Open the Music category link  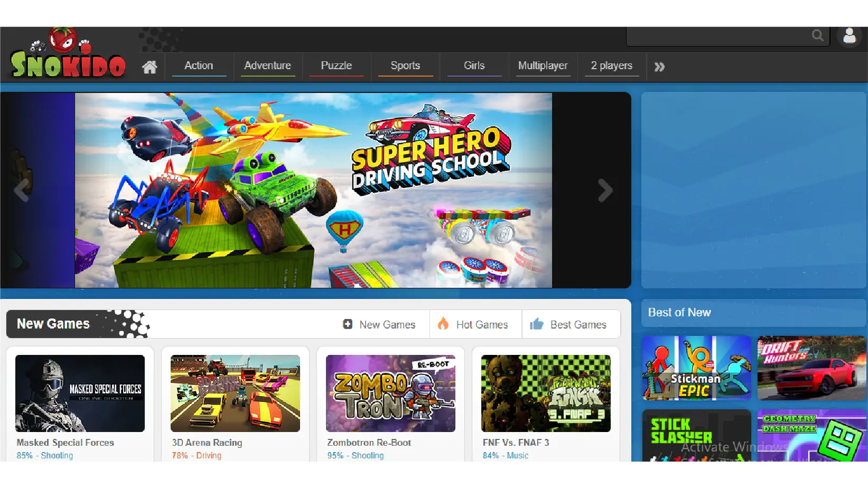(x=518, y=455)
